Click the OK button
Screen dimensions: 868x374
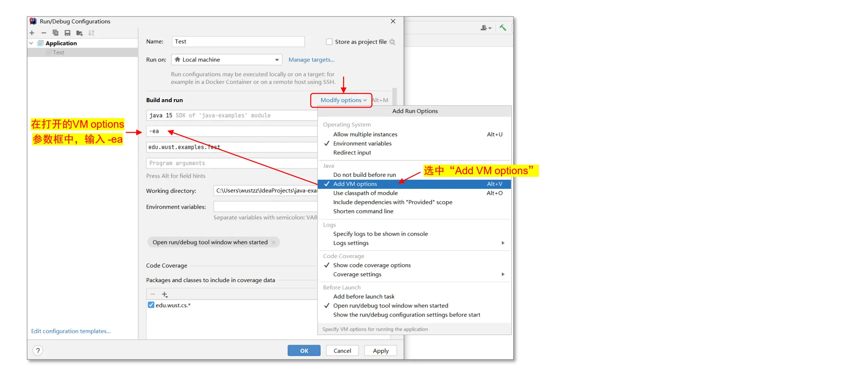click(x=304, y=351)
